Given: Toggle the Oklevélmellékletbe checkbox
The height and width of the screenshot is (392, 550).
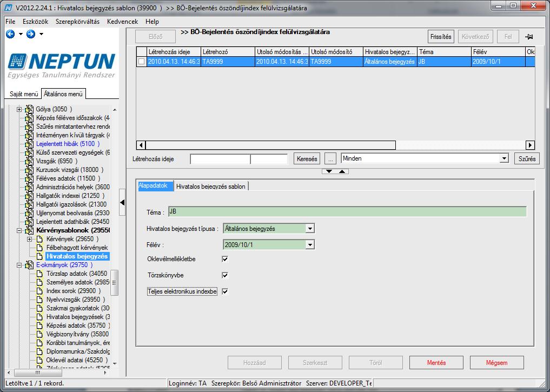Looking at the screenshot, I should (x=225, y=259).
